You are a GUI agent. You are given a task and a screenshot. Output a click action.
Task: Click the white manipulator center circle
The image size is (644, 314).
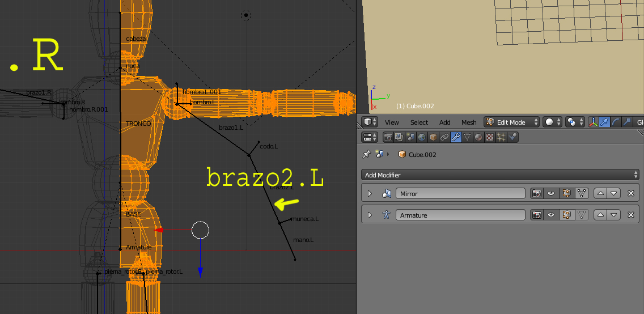201,230
